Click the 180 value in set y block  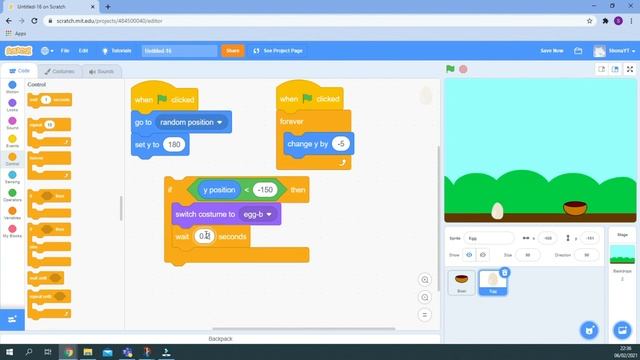pos(174,144)
